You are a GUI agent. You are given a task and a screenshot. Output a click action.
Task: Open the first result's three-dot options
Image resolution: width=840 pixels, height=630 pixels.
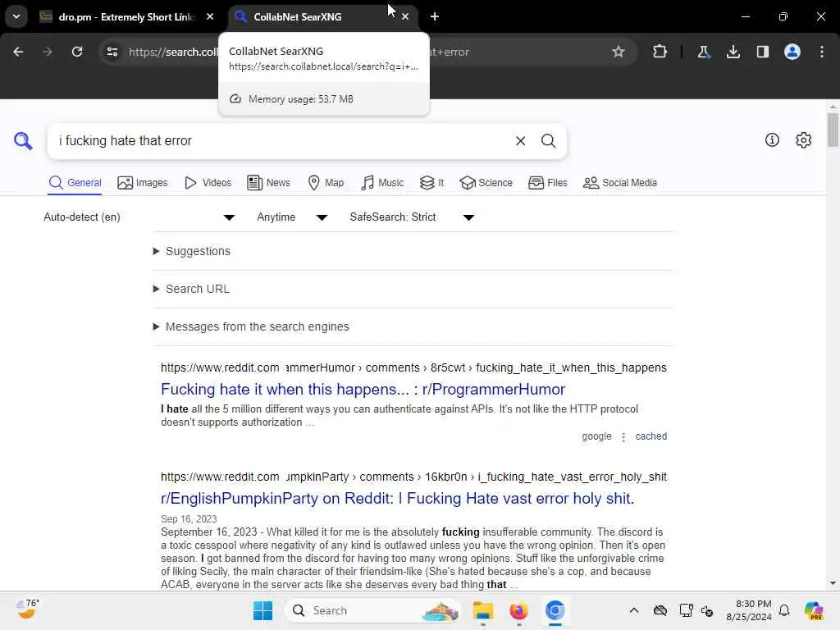623,437
